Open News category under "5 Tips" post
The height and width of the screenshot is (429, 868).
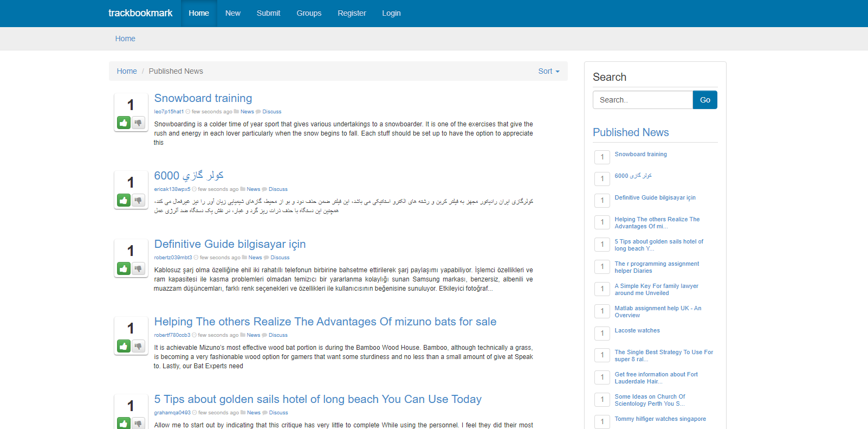(x=254, y=413)
